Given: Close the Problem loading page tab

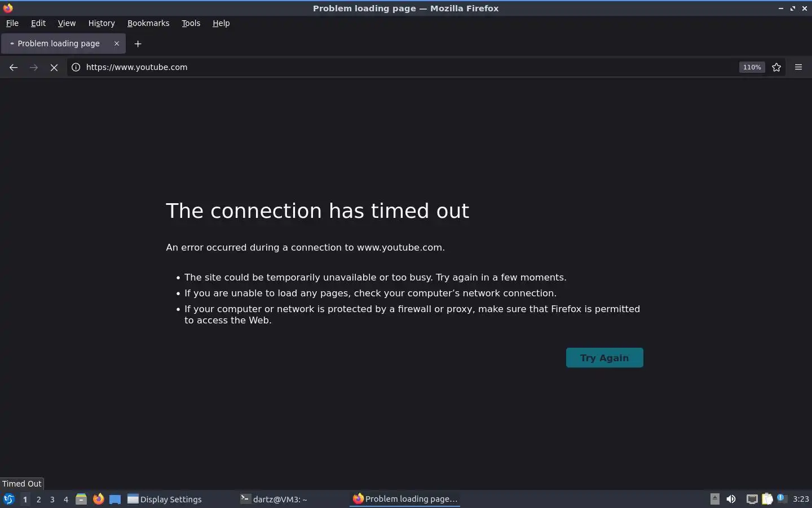Looking at the screenshot, I should point(117,43).
